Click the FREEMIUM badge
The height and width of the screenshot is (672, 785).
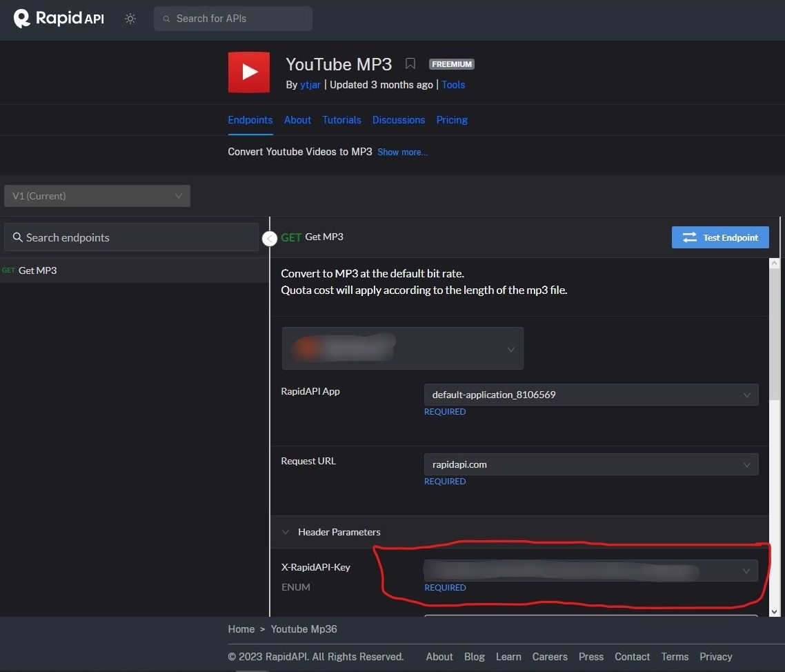(x=452, y=64)
